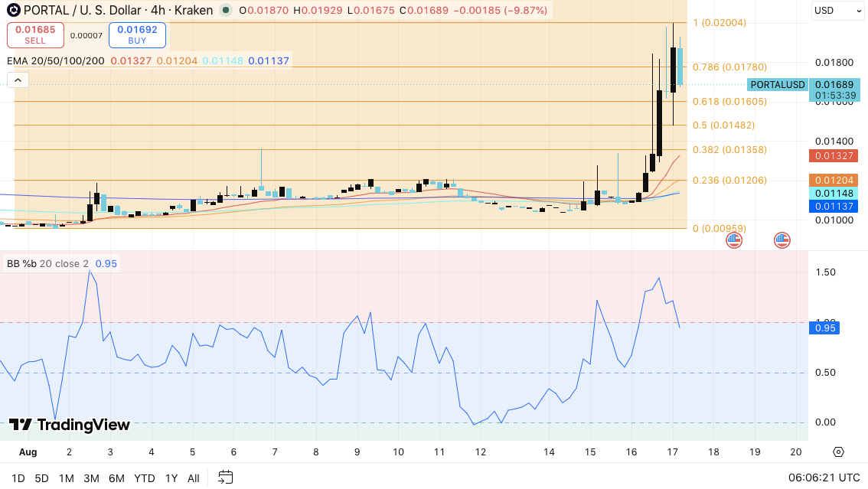The width and height of the screenshot is (868, 489).
Task: Click the 1.50 oscillator axis label
Action: pos(825,272)
